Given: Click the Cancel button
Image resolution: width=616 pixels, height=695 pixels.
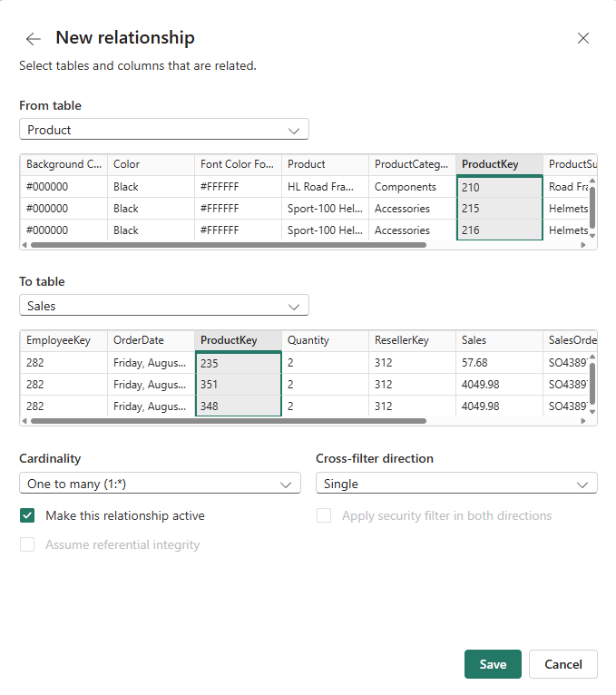Looking at the screenshot, I should (x=562, y=664).
